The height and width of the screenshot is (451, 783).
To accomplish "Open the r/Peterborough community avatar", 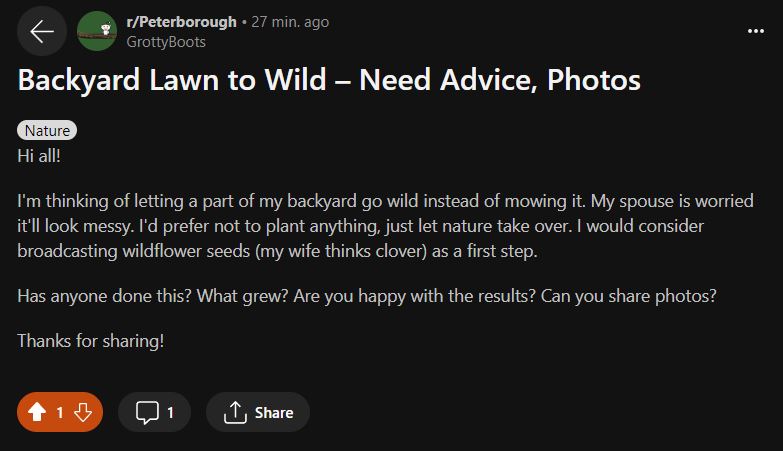I will point(96,32).
